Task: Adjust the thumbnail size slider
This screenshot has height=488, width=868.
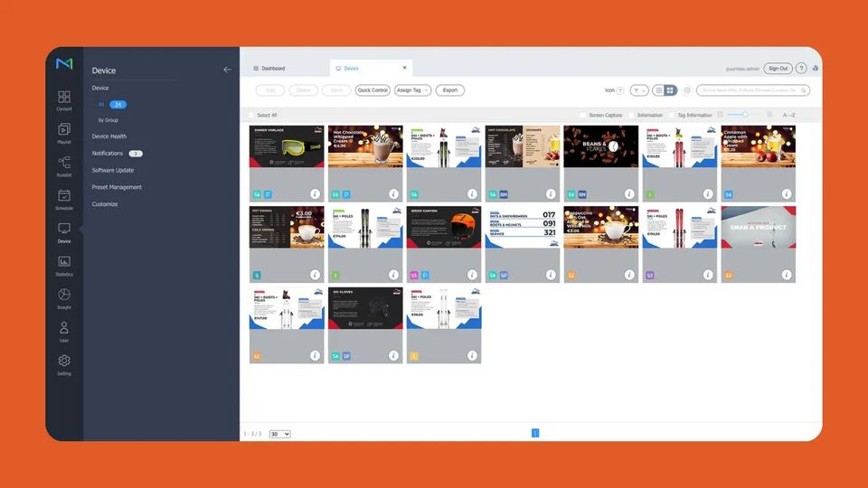Action: (744, 115)
